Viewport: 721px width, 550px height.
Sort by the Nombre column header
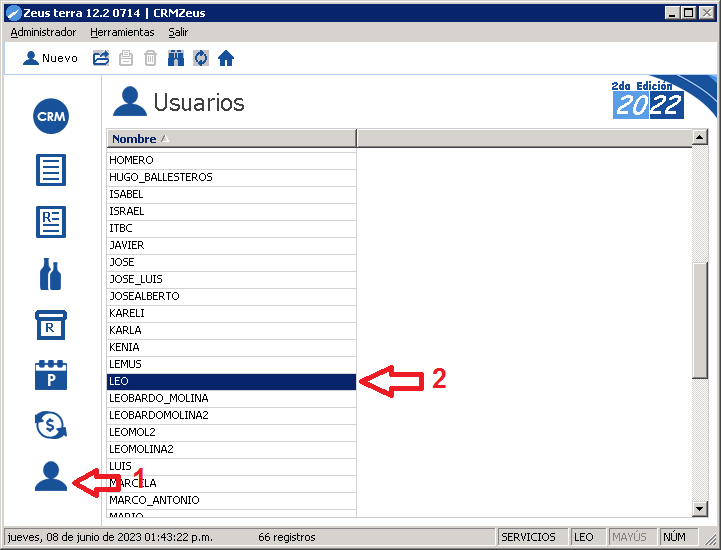[x=231, y=139]
